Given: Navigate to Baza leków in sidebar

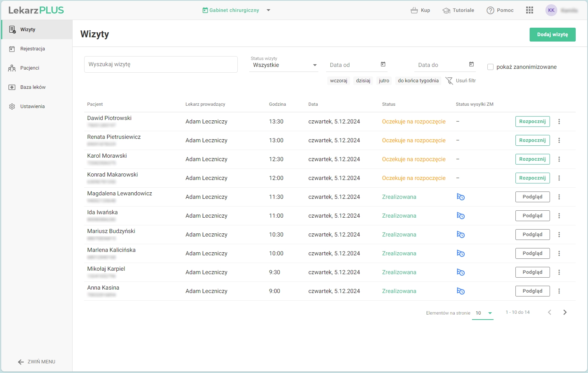Looking at the screenshot, I should pos(33,87).
